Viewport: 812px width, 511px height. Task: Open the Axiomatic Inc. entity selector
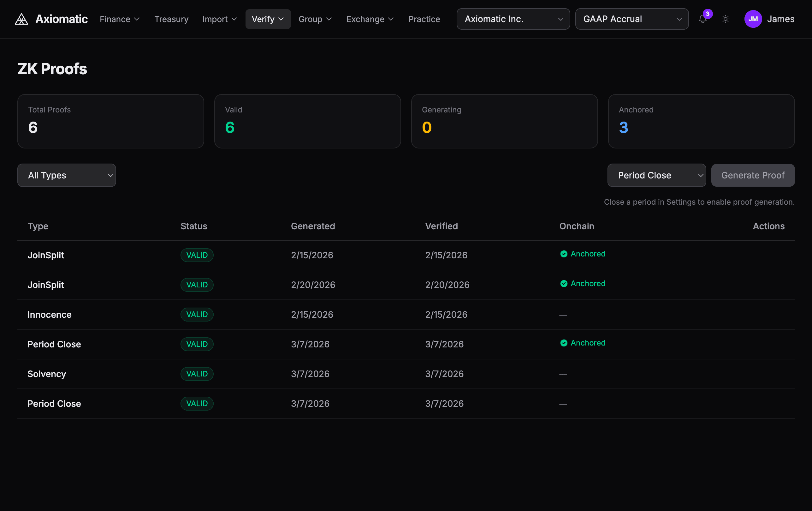pos(513,19)
